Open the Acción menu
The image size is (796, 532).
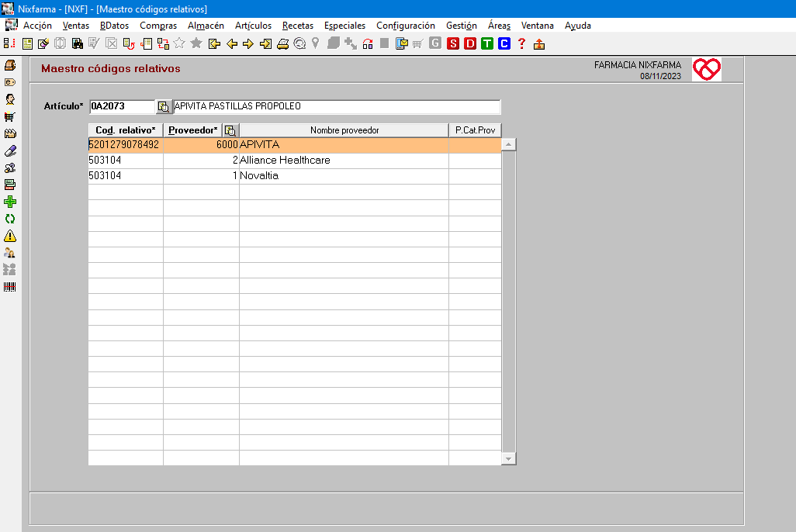[x=37, y=26]
